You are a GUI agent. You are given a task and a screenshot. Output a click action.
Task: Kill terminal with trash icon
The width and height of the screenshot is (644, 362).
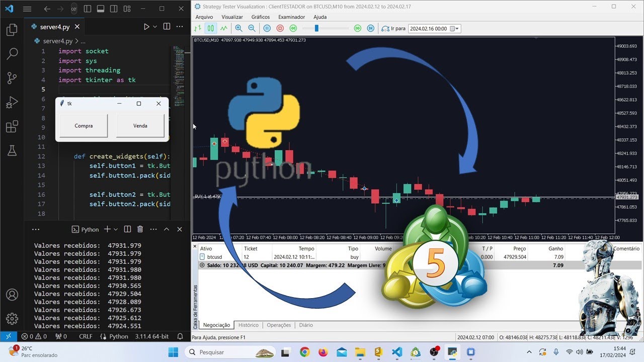click(x=140, y=229)
